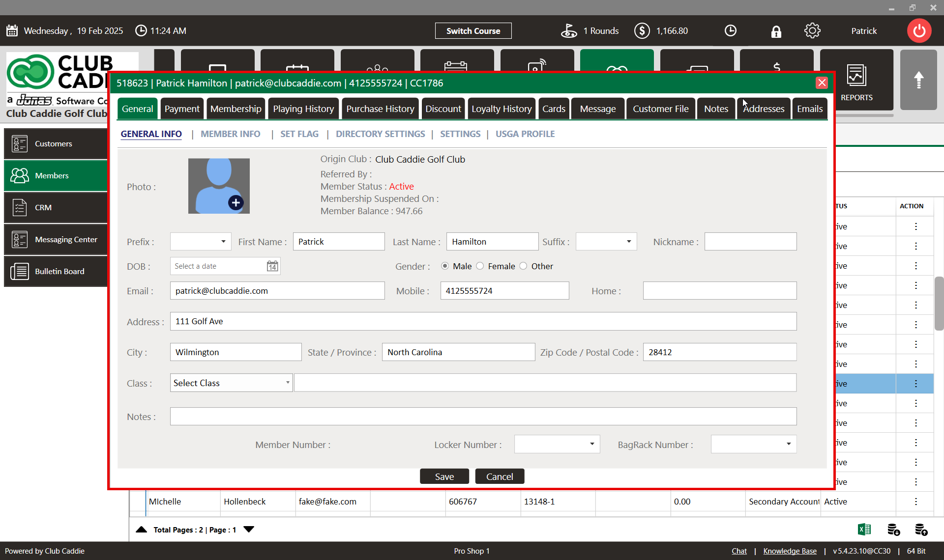Screen dimensions: 944x560
Task: Open the Locker Number dropdown
Action: point(557,444)
